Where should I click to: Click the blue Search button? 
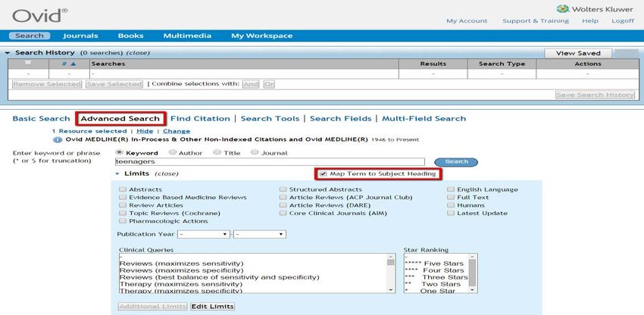tap(456, 162)
